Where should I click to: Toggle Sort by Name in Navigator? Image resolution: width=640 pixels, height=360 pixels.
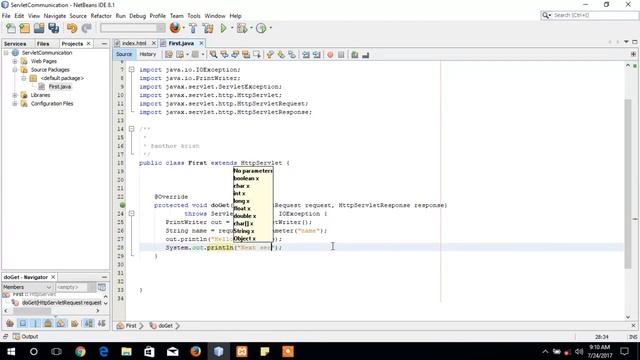point(89,323)
